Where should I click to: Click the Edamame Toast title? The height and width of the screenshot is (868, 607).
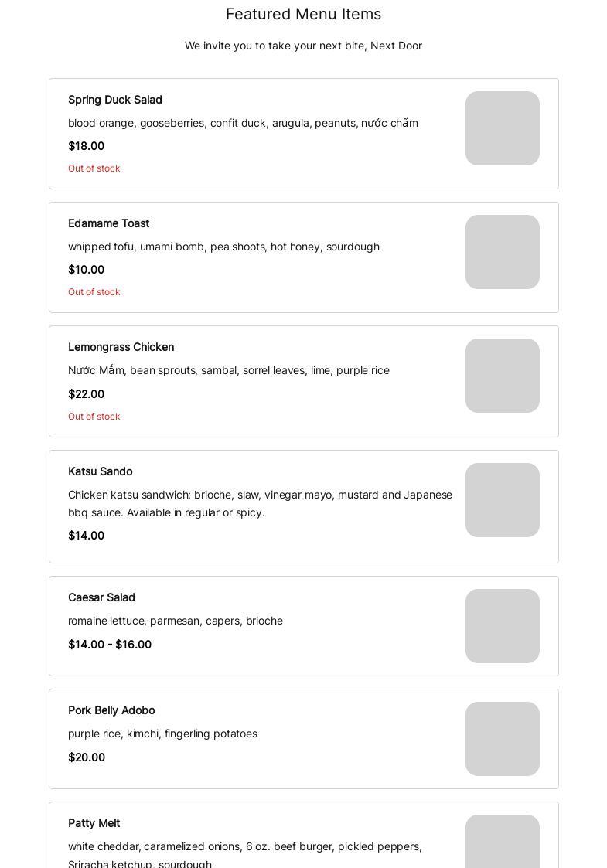tap(108, 223)
